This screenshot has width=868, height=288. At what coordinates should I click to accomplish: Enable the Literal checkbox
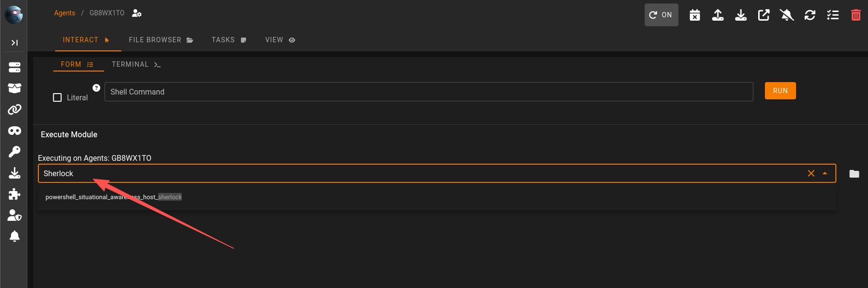[58, 97]
